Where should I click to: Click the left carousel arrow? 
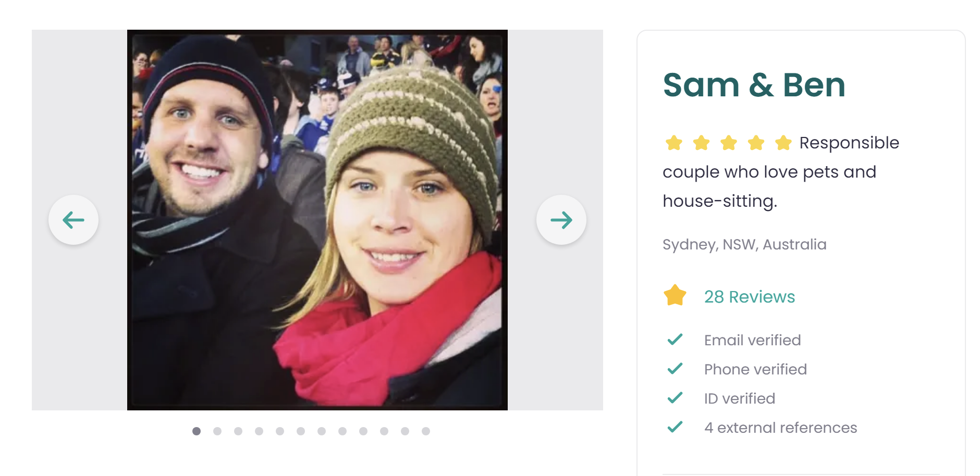tap(73, 220)
